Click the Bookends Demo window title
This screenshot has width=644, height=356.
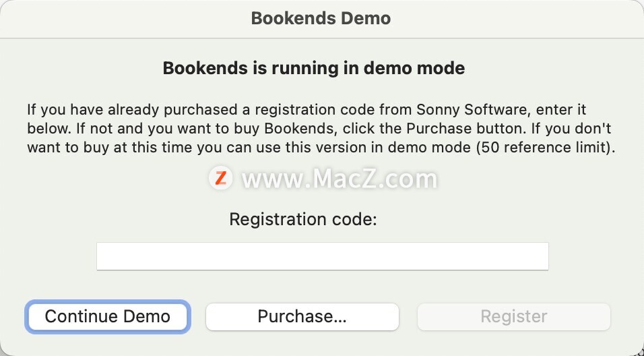(321, 18)
